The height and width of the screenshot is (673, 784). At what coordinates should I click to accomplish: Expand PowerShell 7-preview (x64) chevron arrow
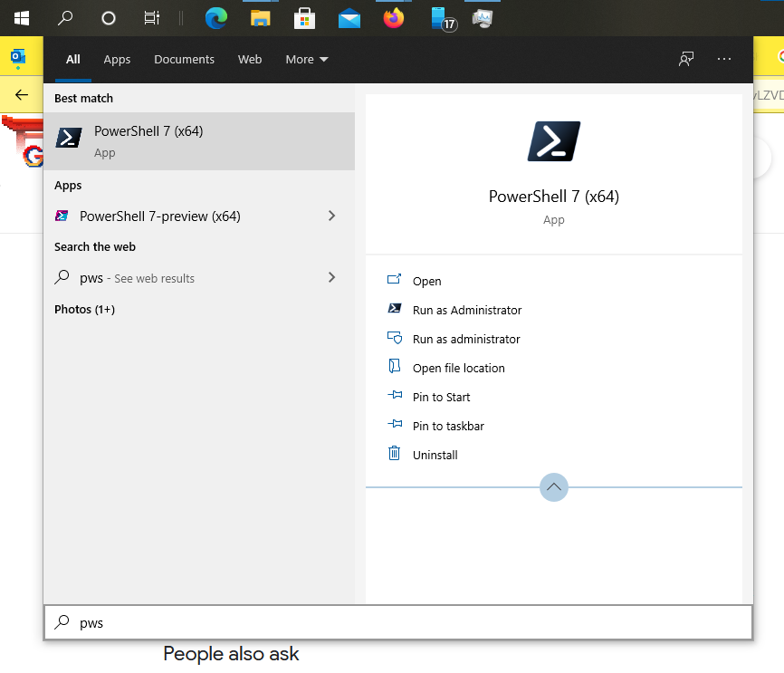[x=331, y=216]
